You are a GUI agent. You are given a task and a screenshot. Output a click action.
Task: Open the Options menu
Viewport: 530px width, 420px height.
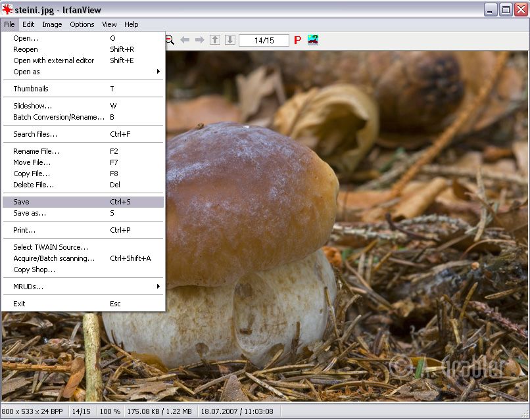point(82,24)
